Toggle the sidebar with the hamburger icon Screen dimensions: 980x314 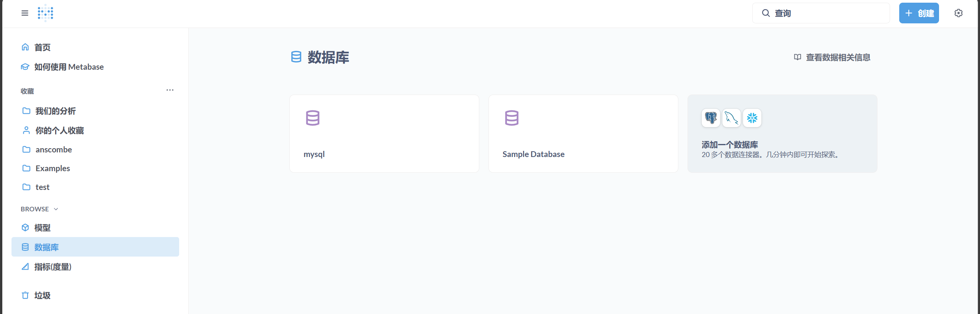(x=25, y=13)
